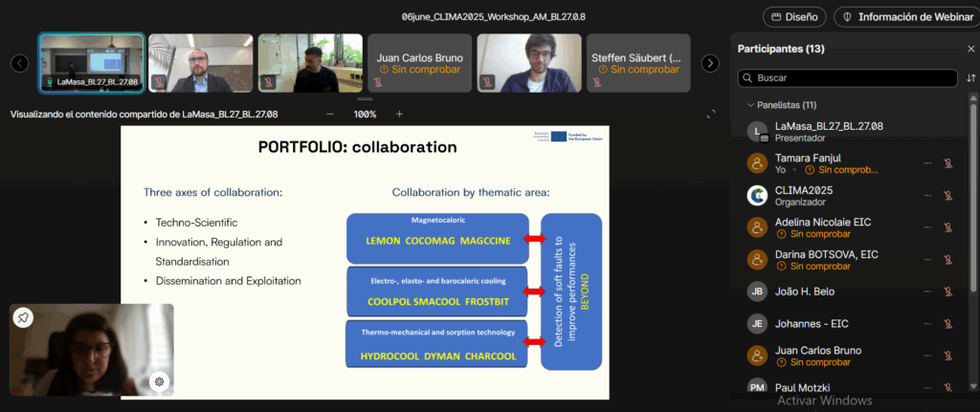
Task: Click Johannes - EIC muted microphone icon
Action: pyautogui.click(x=947, y=324)
